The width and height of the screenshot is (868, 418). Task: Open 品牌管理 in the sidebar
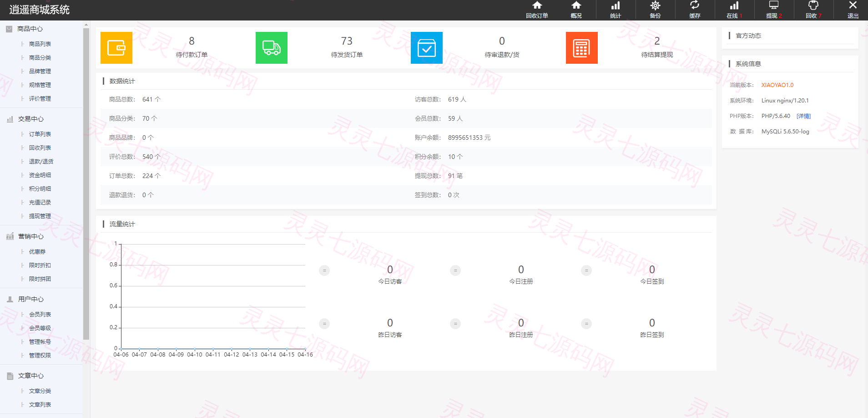[x=40, y=71]
